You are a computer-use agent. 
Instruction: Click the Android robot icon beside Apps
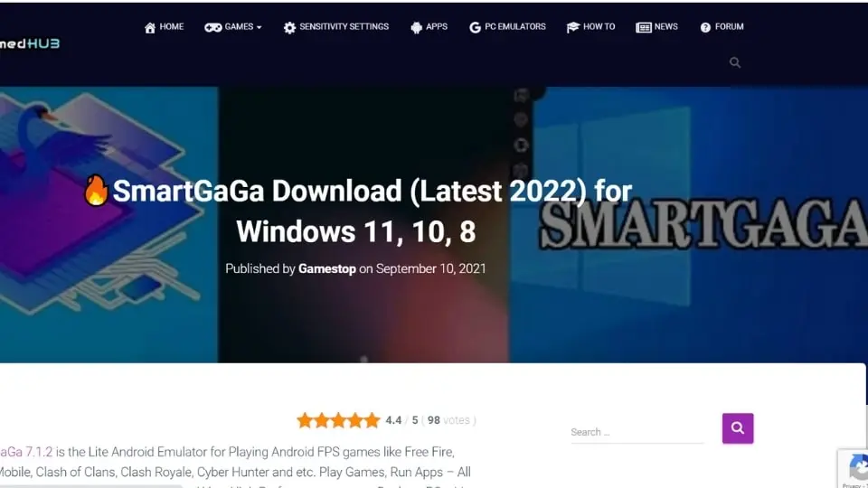416,28
